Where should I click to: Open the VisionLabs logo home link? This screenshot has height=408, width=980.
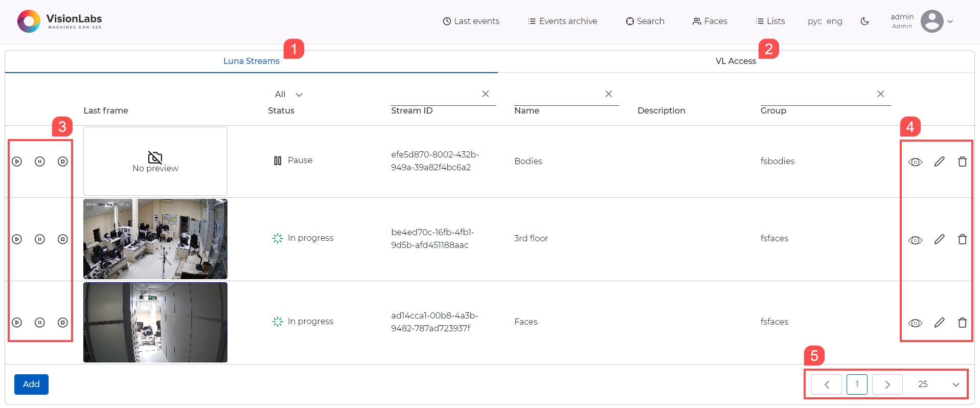pyautogui.click(x=59, y=21)
